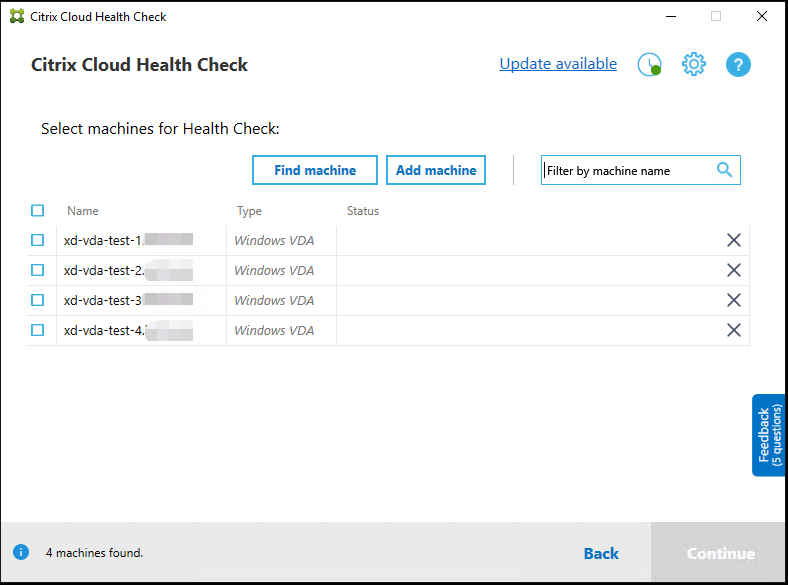Tick the select-all checkbox in header
Screen dimensions: 788x585
point(38,211)
